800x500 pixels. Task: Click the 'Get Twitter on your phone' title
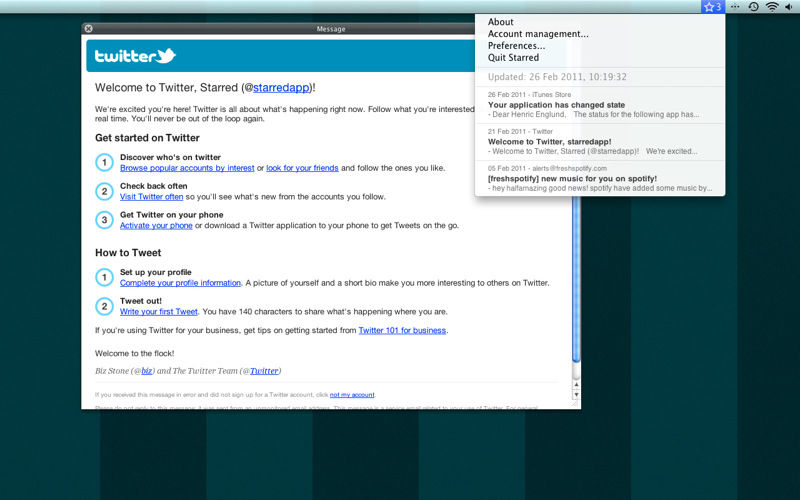click(171, 215)
